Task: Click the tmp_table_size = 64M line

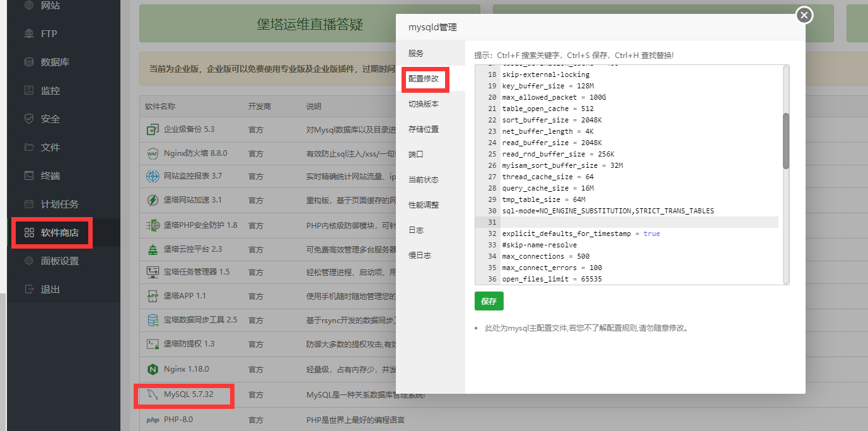Action: tap(544, 199)
